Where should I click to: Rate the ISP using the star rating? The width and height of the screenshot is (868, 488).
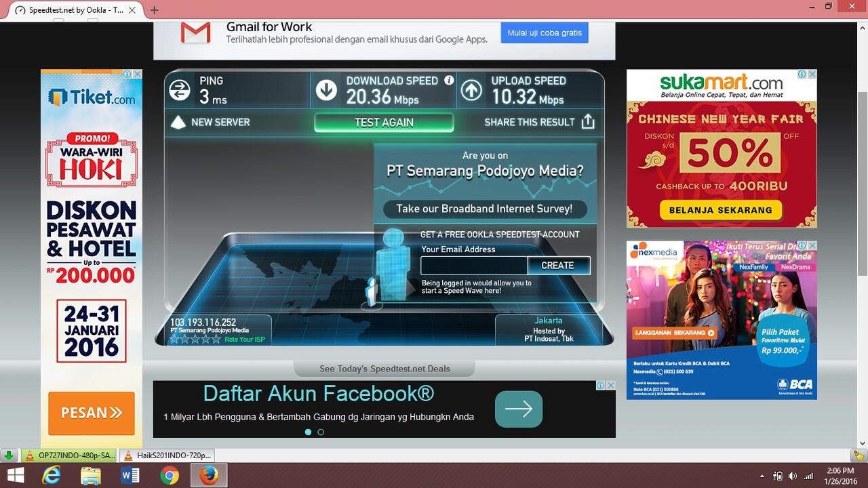(x=195, y=339)
